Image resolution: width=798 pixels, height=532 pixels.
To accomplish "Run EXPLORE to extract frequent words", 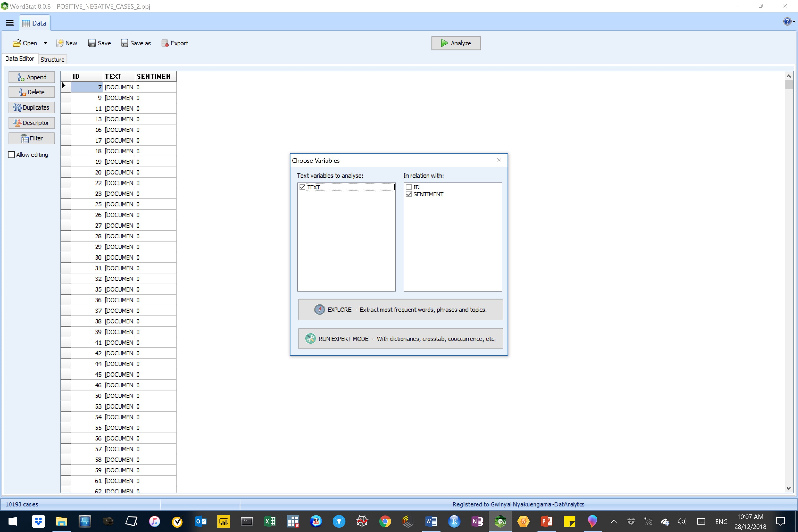I will point(400,309).
